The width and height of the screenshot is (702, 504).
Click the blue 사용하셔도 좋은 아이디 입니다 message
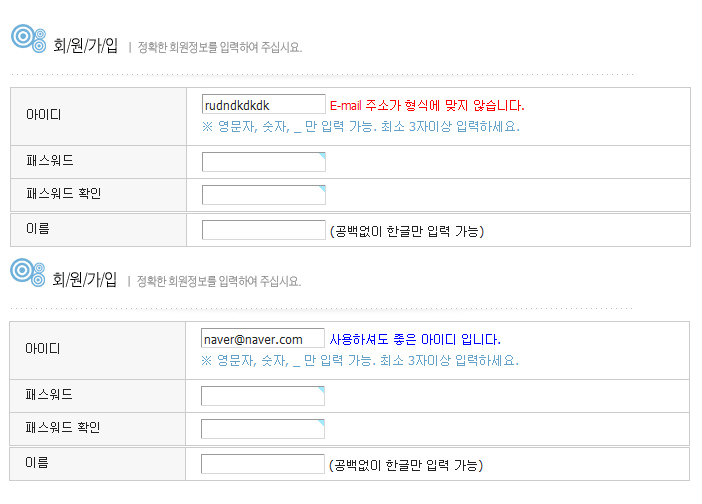415,339
